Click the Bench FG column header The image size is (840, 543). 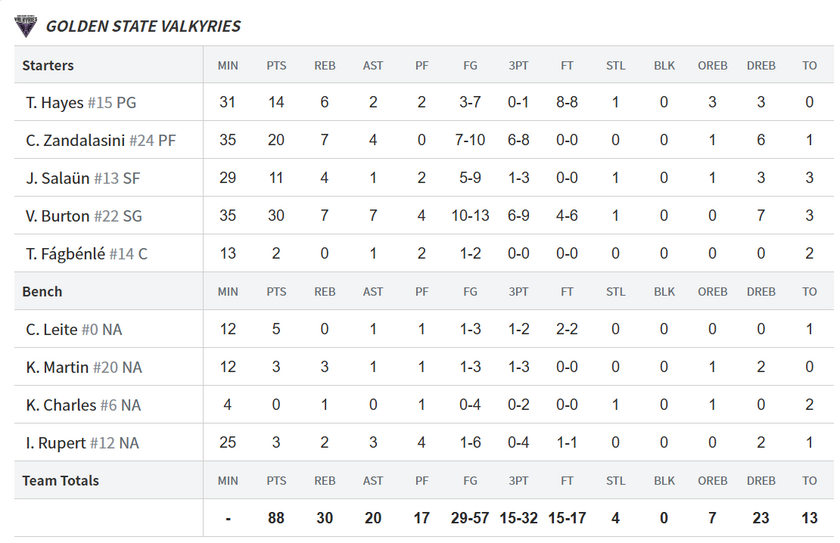[470, 292]
